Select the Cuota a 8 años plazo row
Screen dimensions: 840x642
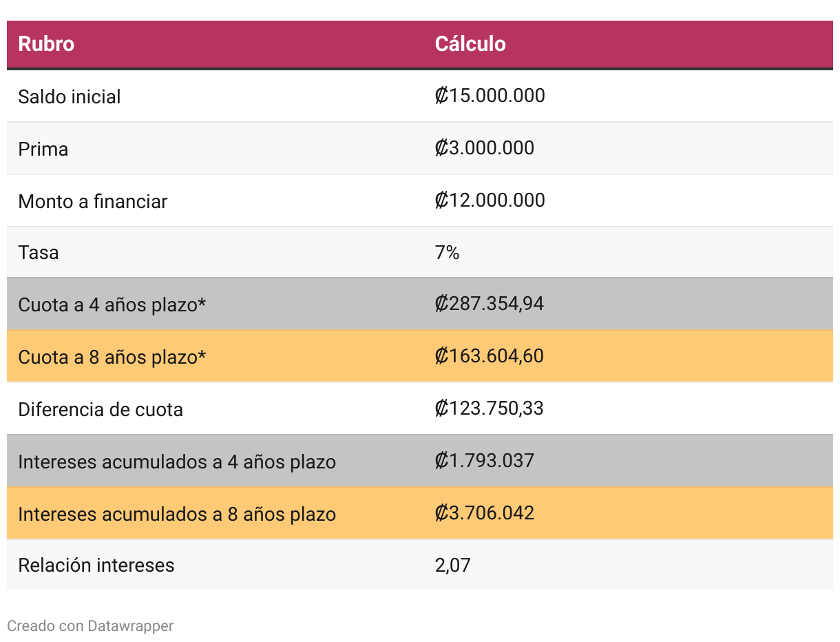(x=112, y=357)
